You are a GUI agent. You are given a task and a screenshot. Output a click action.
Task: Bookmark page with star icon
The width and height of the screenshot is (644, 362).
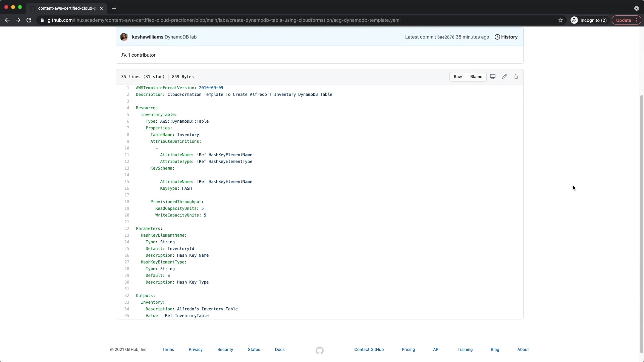coord(561,20)
